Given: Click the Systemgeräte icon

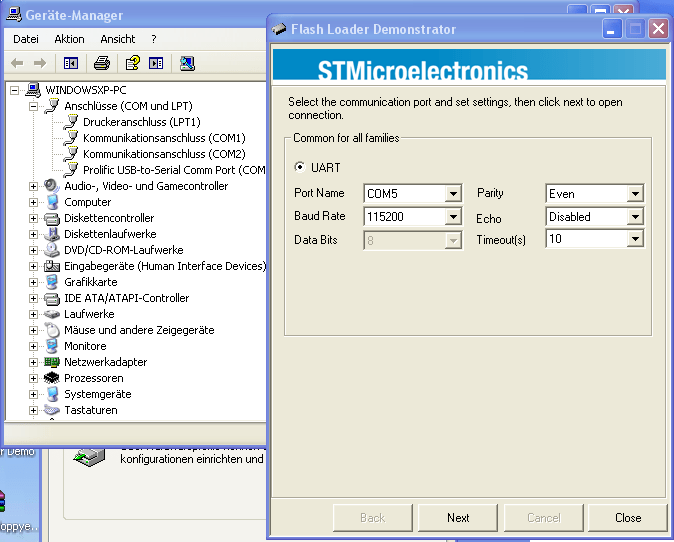Looking at the screenshot, I should (x=52, y=394).
